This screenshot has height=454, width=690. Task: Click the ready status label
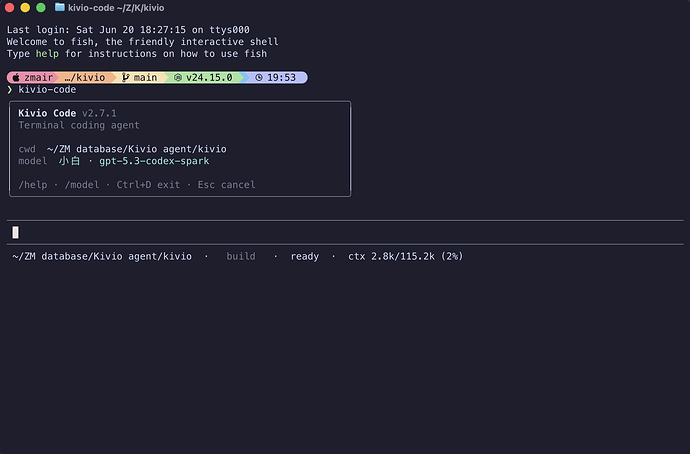point(305,256)
